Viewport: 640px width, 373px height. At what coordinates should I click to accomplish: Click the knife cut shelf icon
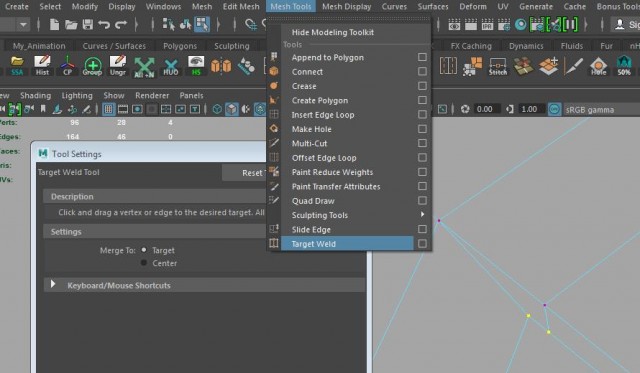573,66
